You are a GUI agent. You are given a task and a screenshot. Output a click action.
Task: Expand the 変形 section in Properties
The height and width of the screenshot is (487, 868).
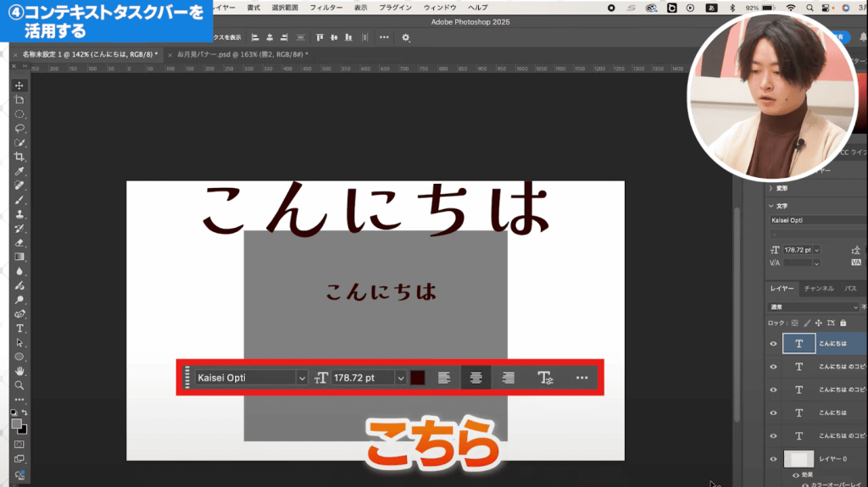click(x=771, y=189)
